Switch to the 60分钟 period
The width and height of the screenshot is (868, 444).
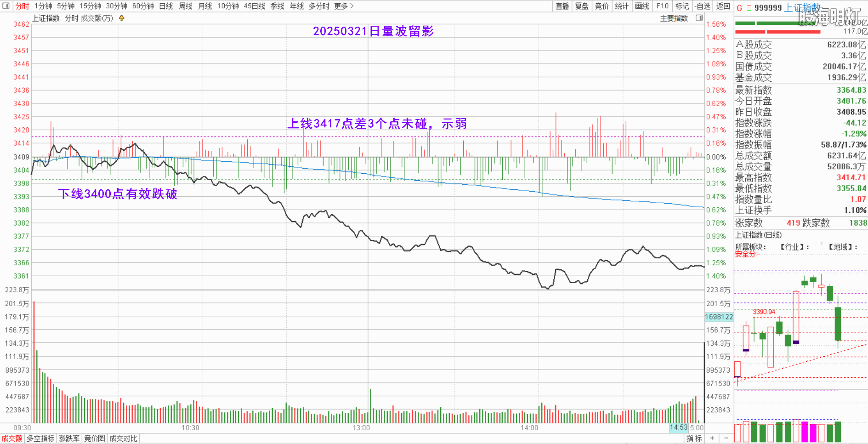(x=143, y=6)
